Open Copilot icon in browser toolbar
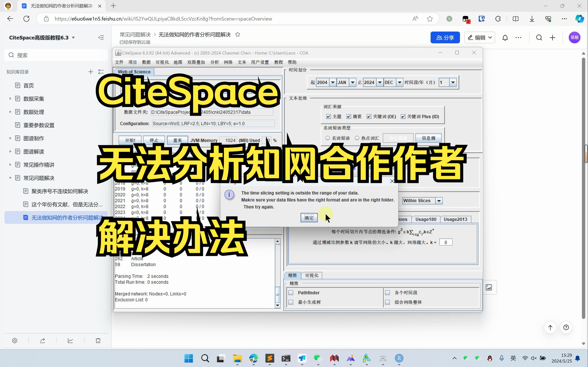The height and width of the screenshot is (367, 588). [580, 19]
